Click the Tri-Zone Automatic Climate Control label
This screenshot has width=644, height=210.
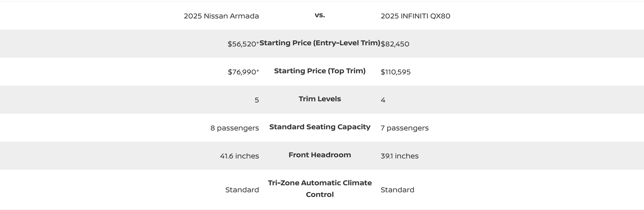(x=319, y=189)
